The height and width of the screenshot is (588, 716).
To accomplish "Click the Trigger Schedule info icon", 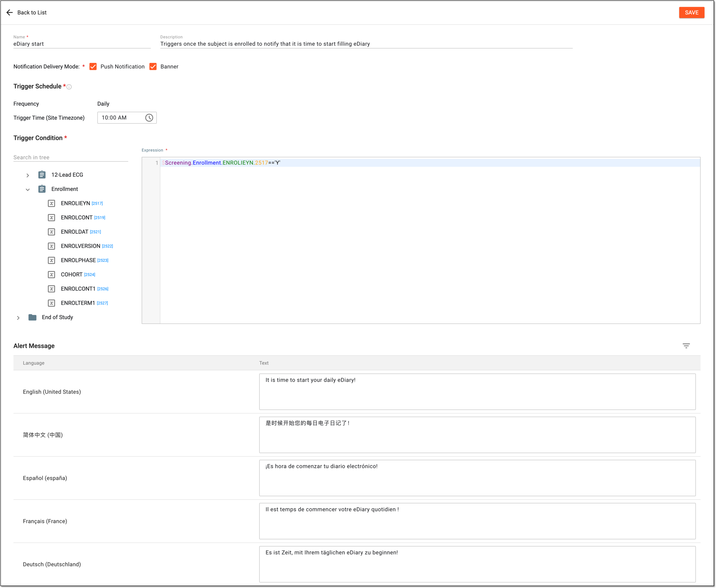I will 69,87.
